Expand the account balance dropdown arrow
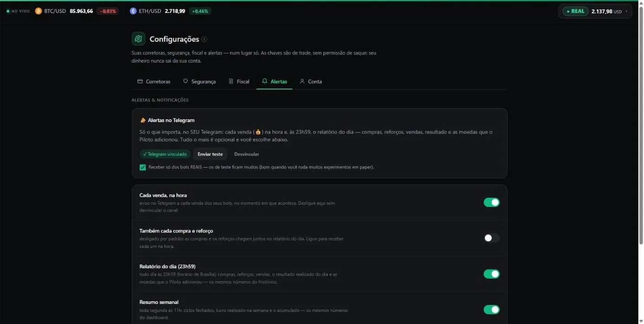 627,12
